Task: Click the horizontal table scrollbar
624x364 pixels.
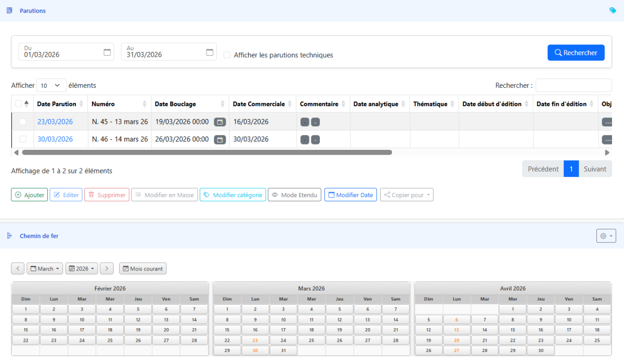Action: point(206,152)
